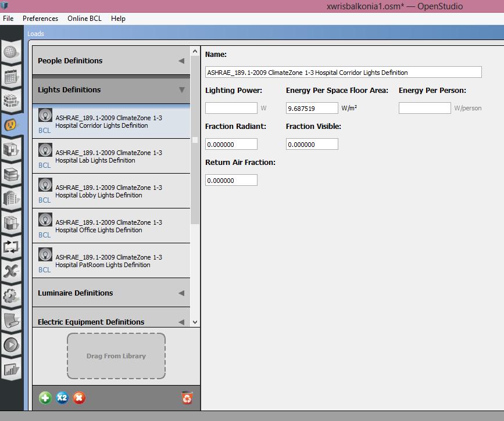Add a new object with green plus
This screenshot has height=421, width=504.
coord(45,398)
